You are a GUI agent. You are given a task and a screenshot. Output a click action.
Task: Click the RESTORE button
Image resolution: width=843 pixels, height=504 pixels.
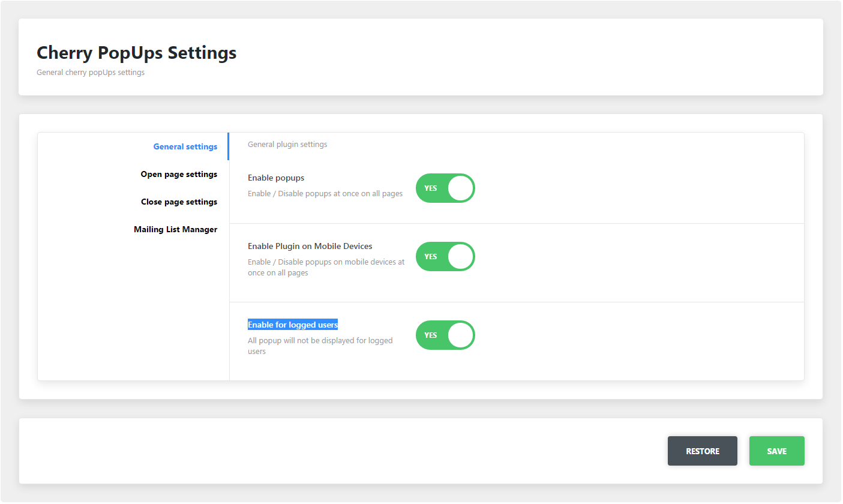[702, 451]
